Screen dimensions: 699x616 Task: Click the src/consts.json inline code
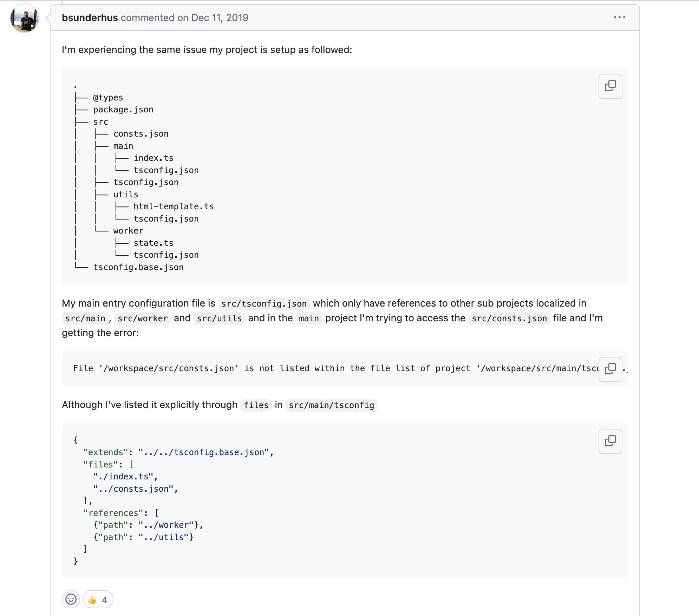(509, 319)
